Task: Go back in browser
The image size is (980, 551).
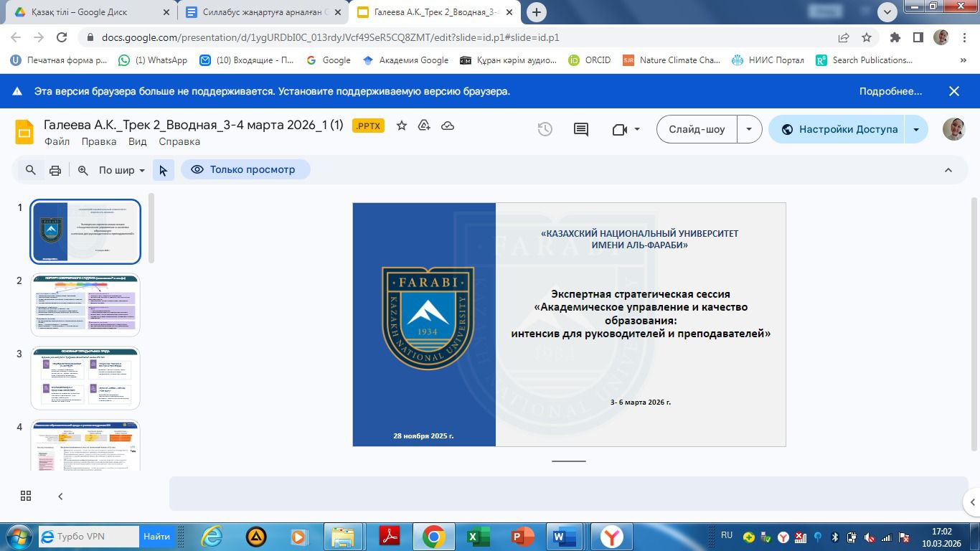Action: (x=16, y=37)
